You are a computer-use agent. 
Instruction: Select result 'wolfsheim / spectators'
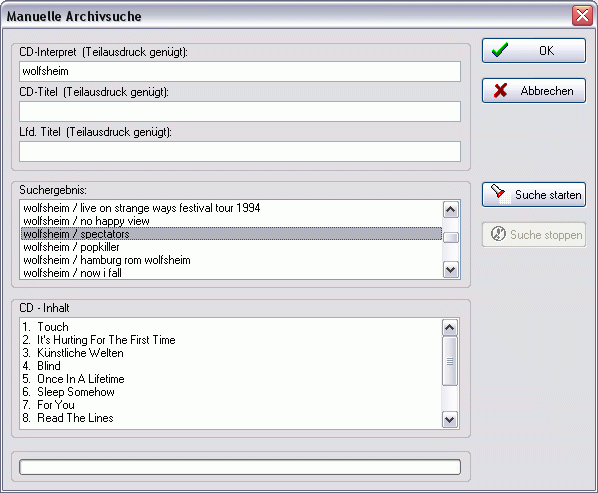pyautogui.click(x=231, y=234)
